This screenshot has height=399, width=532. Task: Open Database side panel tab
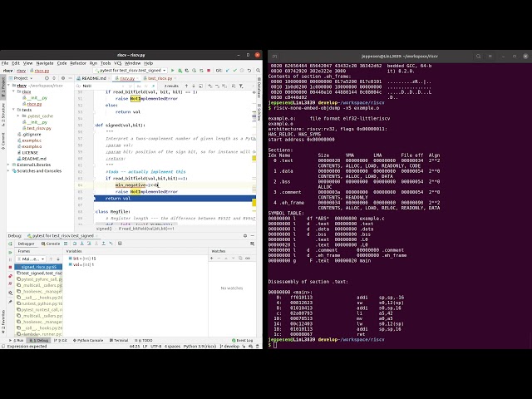tap(259, 86)
